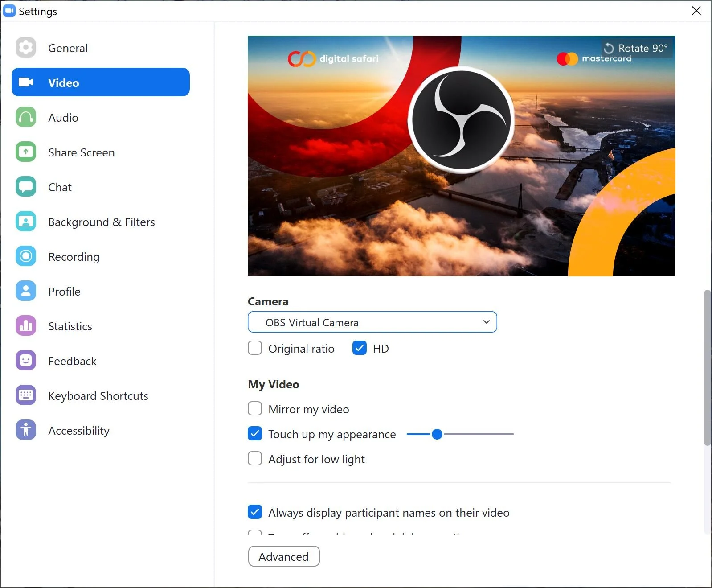The width and height of the screenshot is (712, 588).
Task: Click the Feedback smiley icon
Action: [x=26, y=361]
